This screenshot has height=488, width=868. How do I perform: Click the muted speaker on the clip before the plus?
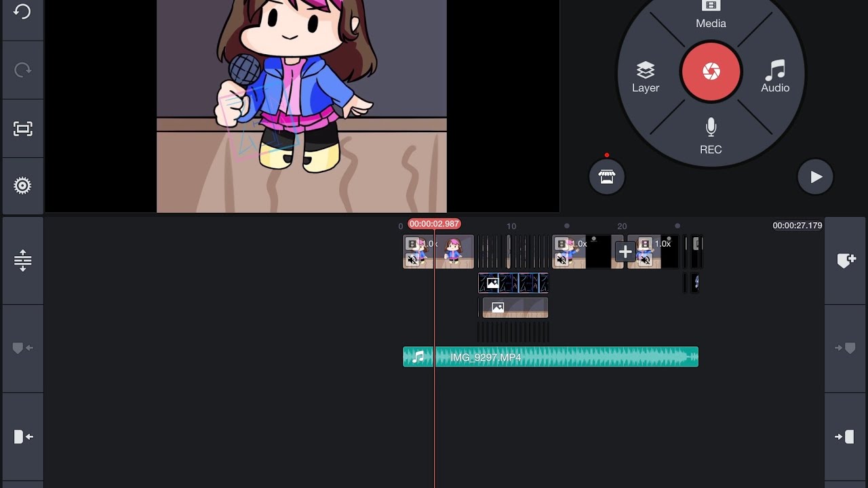tap(561, 260)
